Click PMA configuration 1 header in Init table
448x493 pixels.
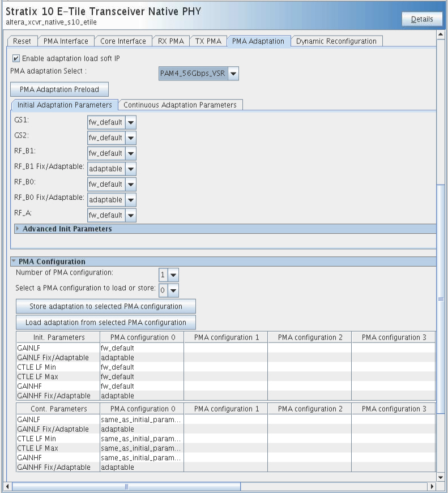tap(226, 337)
